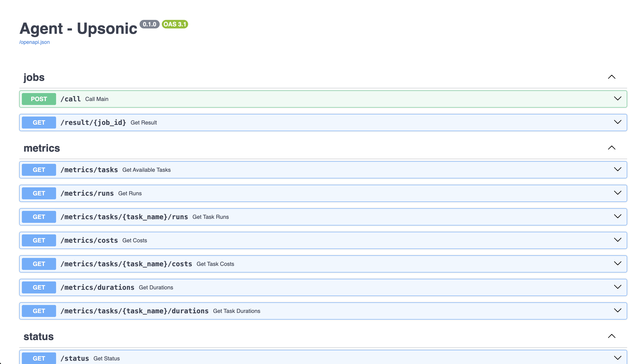Screen dimensions: 643x364
Task: Collapse the status section
Action: (612, 336)
